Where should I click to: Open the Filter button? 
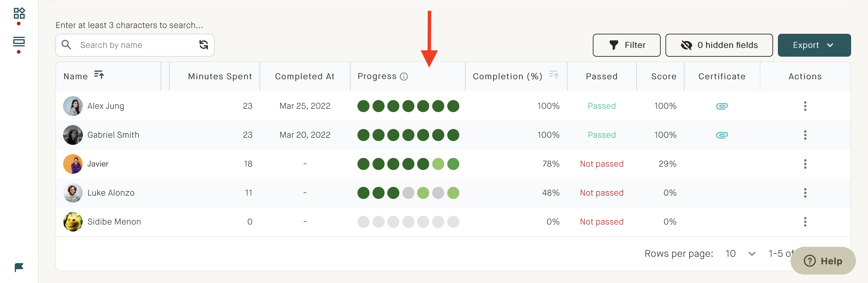click(x=626, y=45)
